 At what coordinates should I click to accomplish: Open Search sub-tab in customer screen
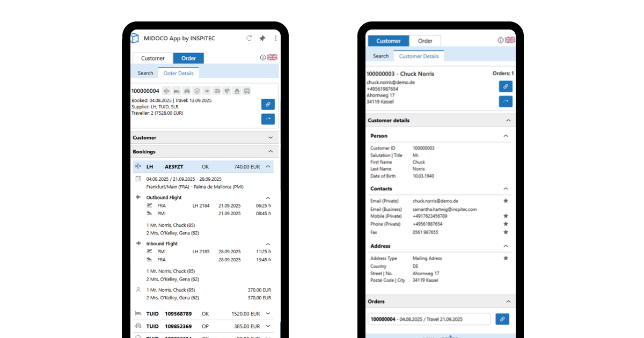click(380, 56)
